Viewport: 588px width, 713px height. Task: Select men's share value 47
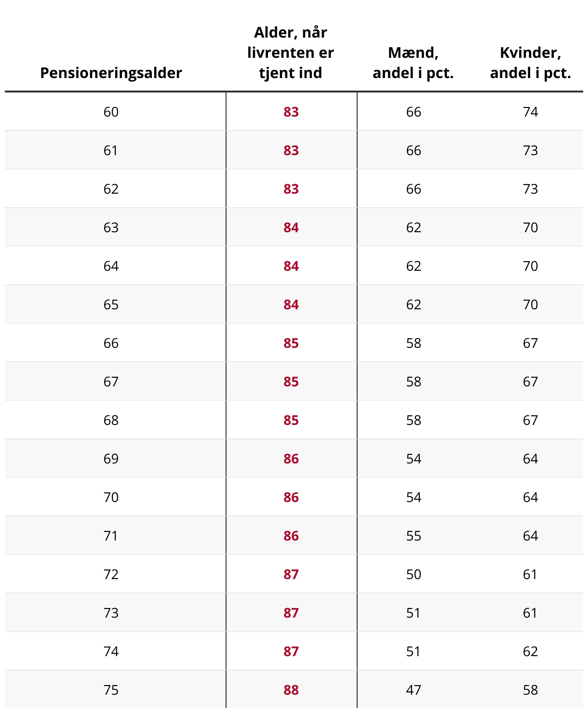414,690
